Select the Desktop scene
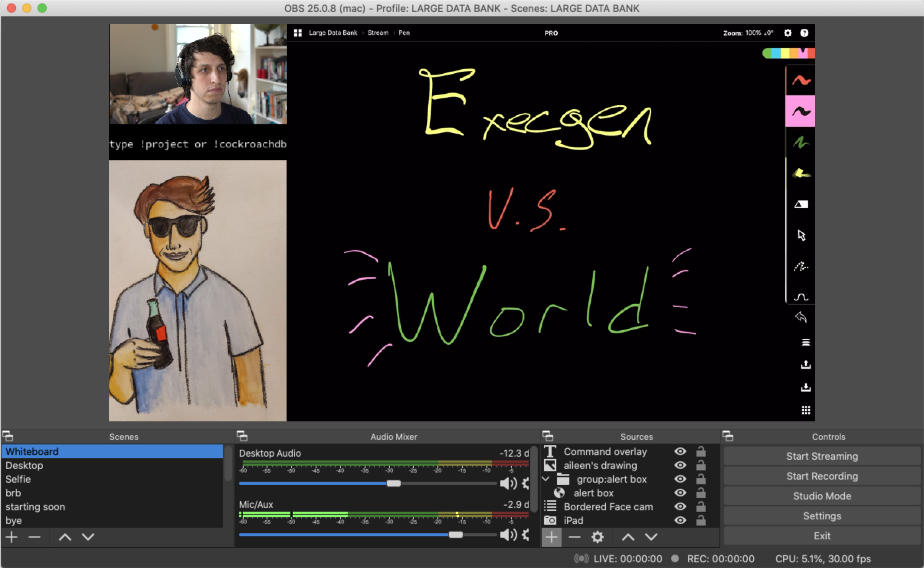Screen dimensions: 924x568 click(x=112, y=465)
